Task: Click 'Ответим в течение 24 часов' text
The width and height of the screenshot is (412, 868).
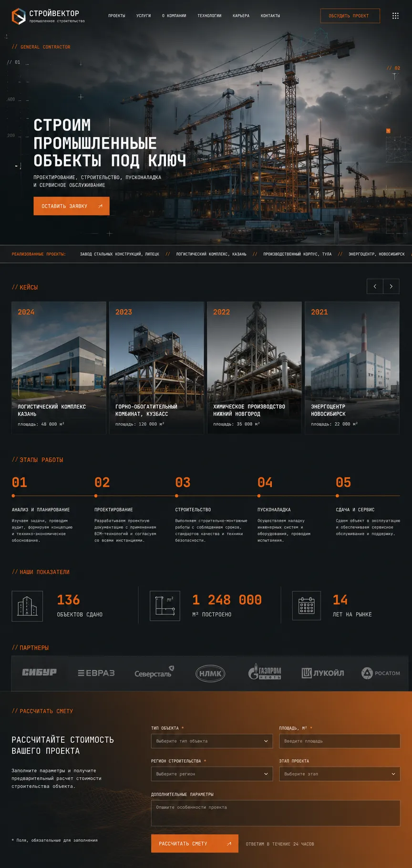Action: (x=280, y=844)
